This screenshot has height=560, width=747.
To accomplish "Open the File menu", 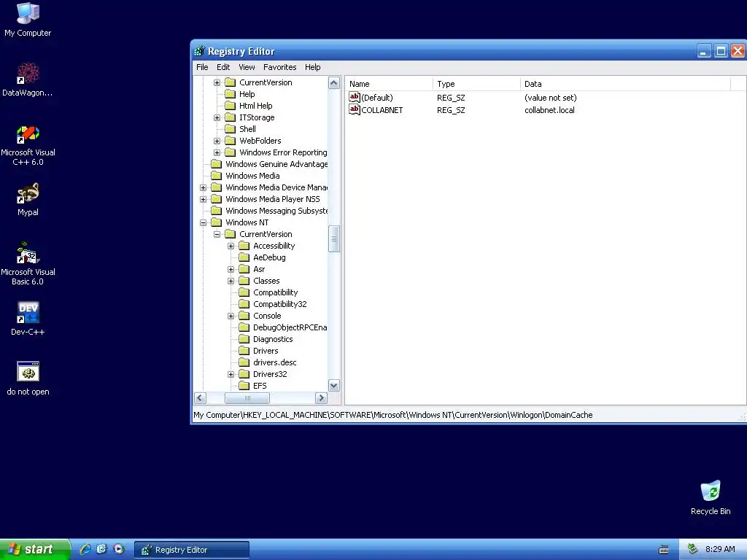I will coord(202,67).
